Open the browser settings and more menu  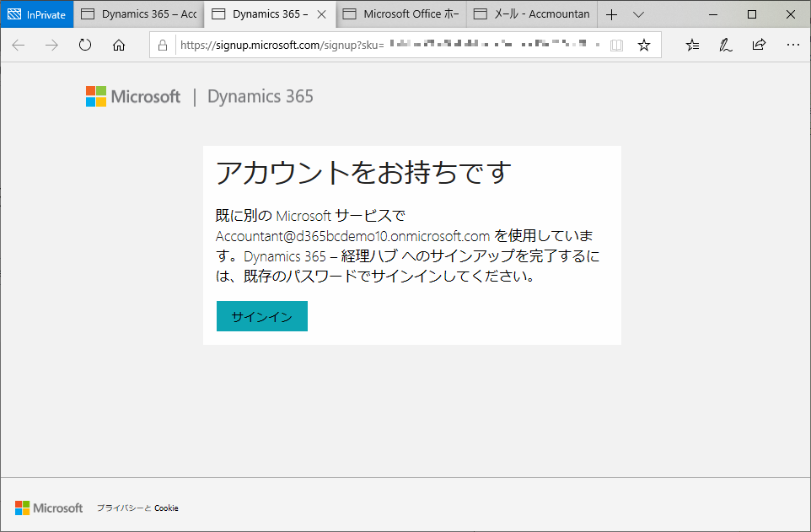[x=793, y=46]
